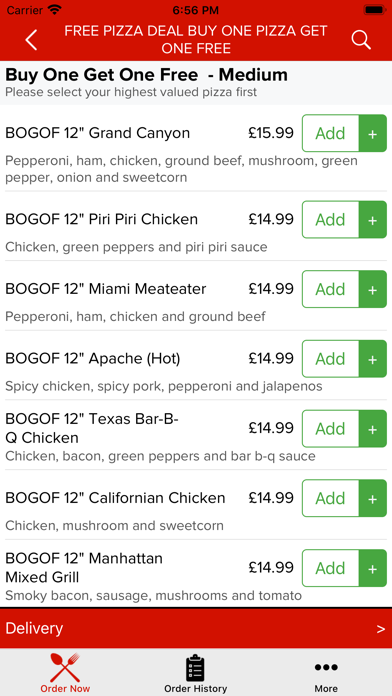Open the More tab
This screenshot has height=696, width=392.
coord(326,673)
